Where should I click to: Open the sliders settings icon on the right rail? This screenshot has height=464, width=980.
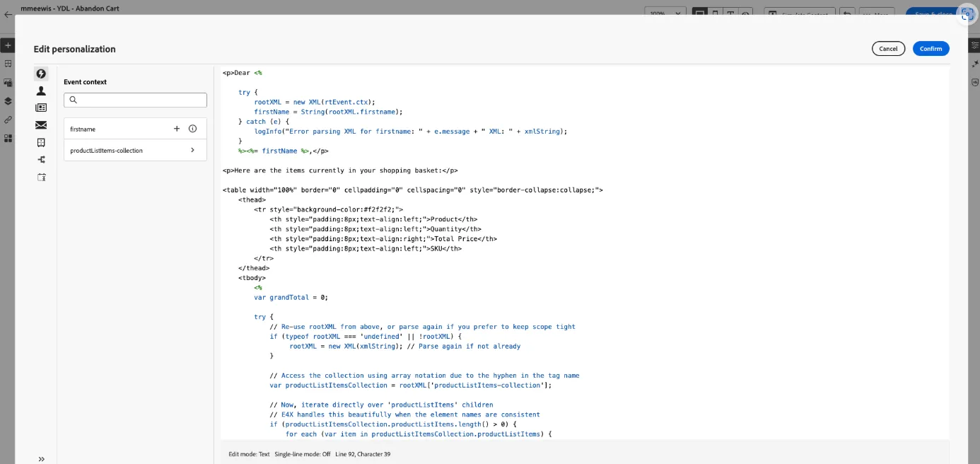[974, 45]
